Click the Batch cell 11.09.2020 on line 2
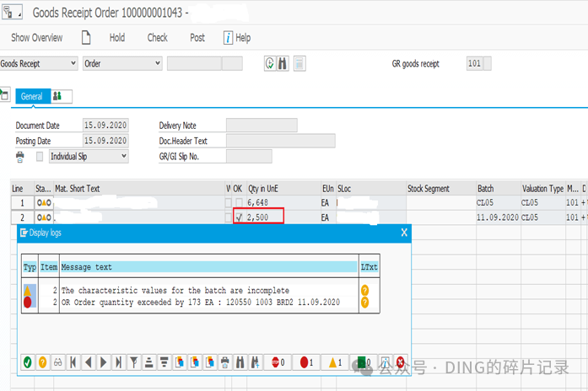The height and width of the screenshot is (391, 588). click(x=498, y=217)
